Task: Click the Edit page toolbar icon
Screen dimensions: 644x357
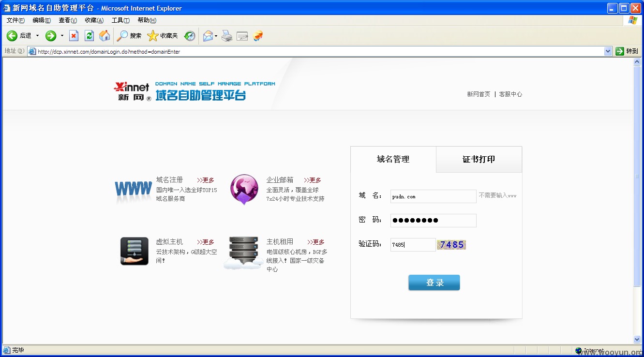Action: pyautogui.click(x=242, y=36)
